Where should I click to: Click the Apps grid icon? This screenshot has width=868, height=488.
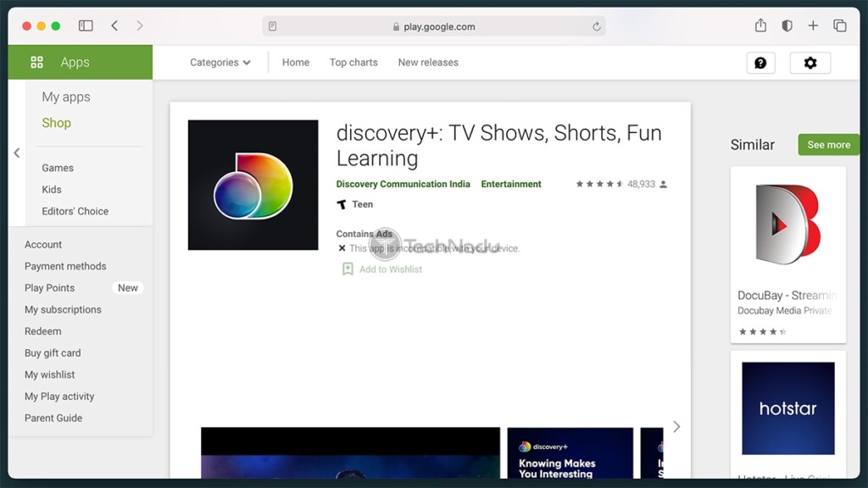coord(36,63)
